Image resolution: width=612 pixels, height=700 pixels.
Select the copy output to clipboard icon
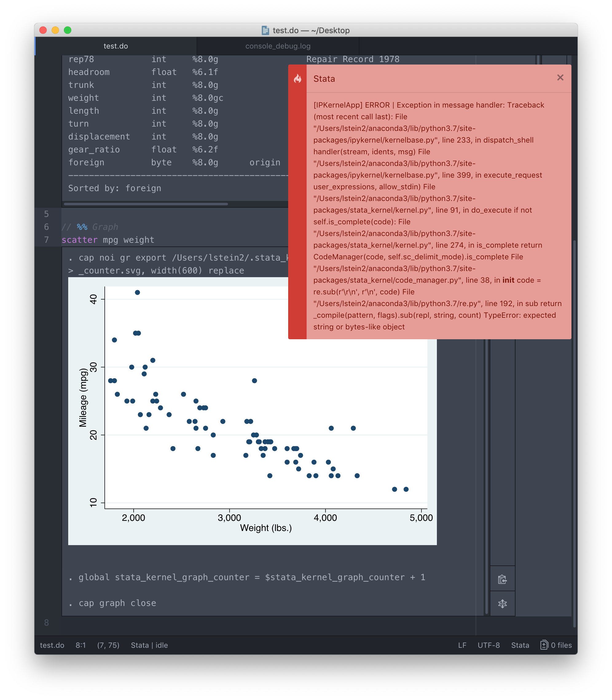[502, 579]
